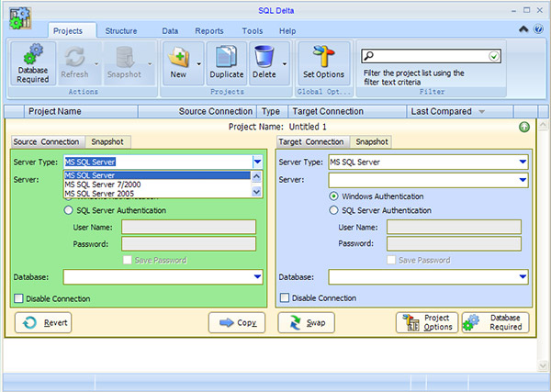Open the New project dropdown arrow
Image resolution: width=551 pixels, height=392 pixels.
click(x=199, y=64)
